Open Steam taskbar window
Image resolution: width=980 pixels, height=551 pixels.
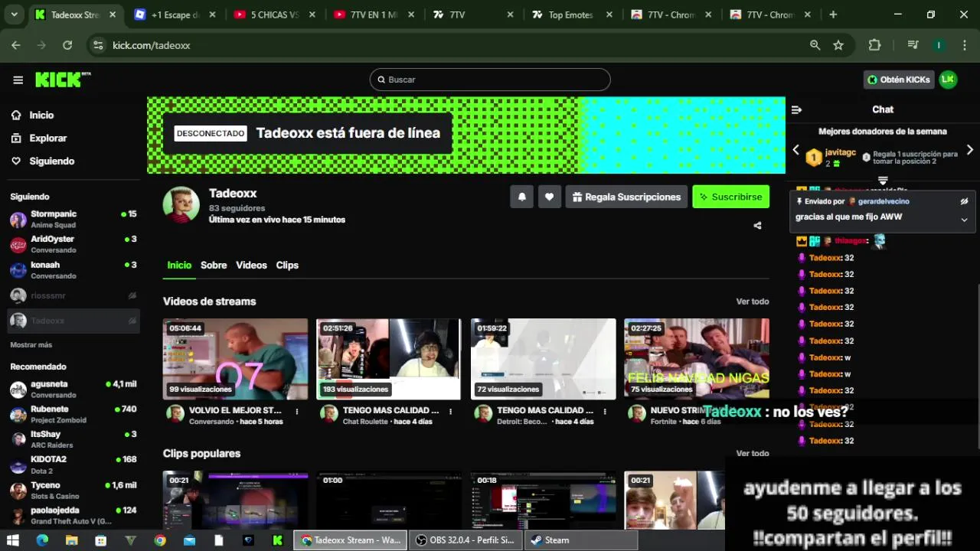(x=580, y=540)
